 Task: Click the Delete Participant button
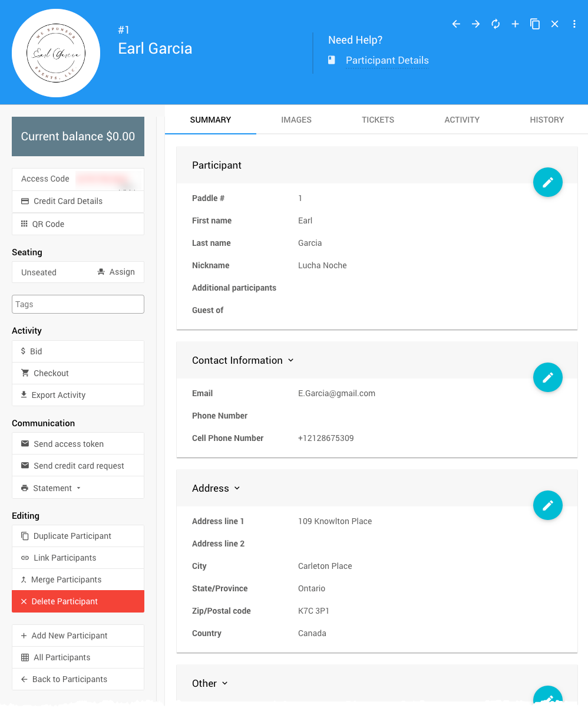[78, 601]
